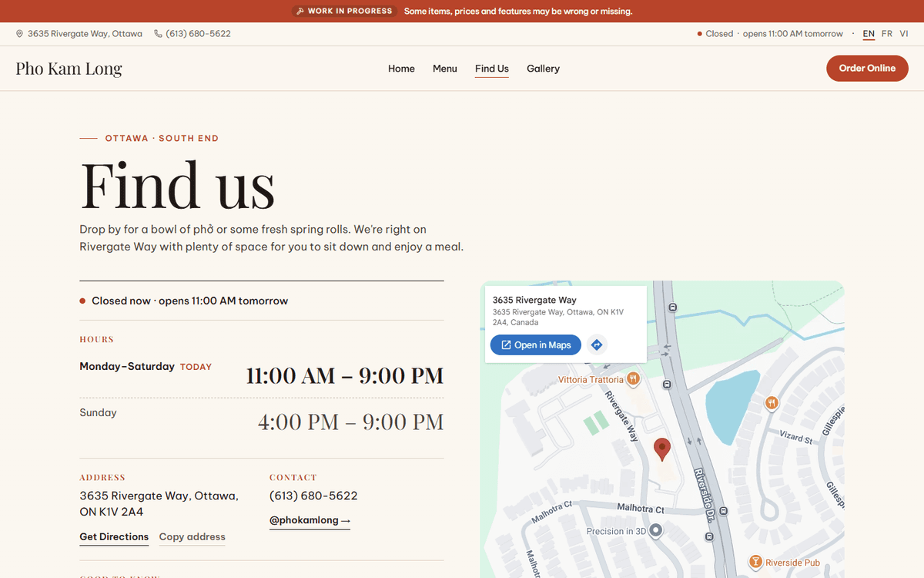Click the Riverside Pub cocktail icon on map
The width and height of the screenshot is (924, 578).
[755, 562]
